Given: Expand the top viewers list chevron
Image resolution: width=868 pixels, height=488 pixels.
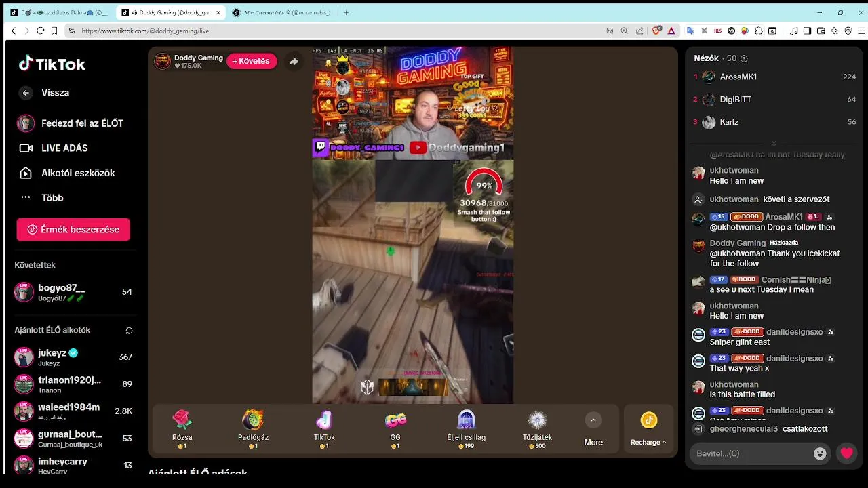Looking at the screenshot, I should point(774,143).
